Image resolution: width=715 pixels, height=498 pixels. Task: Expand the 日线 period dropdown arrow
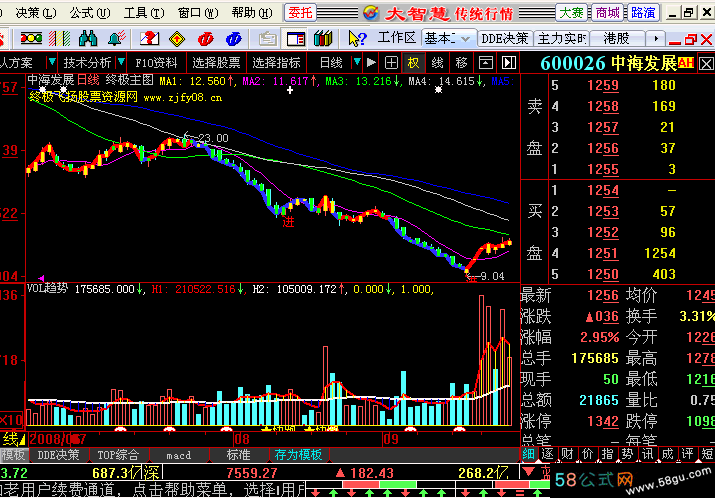pyautogui.click(x=357, y=62)
